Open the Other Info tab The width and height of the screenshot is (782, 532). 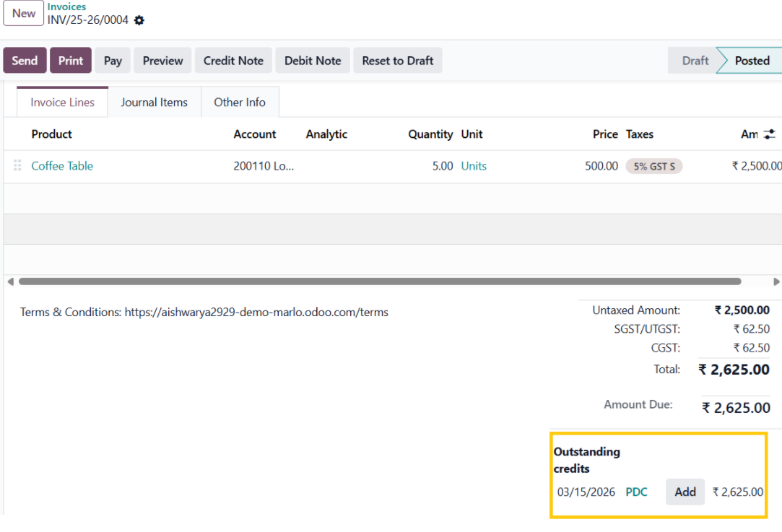coord(240,103)
